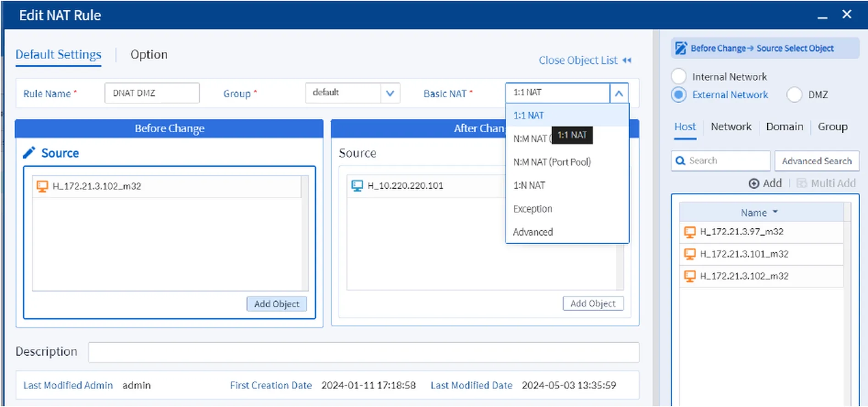This screenshot has width=868, height=407.
Task: Click the plus circle Add icon
Action: click(x=754, y=183)
